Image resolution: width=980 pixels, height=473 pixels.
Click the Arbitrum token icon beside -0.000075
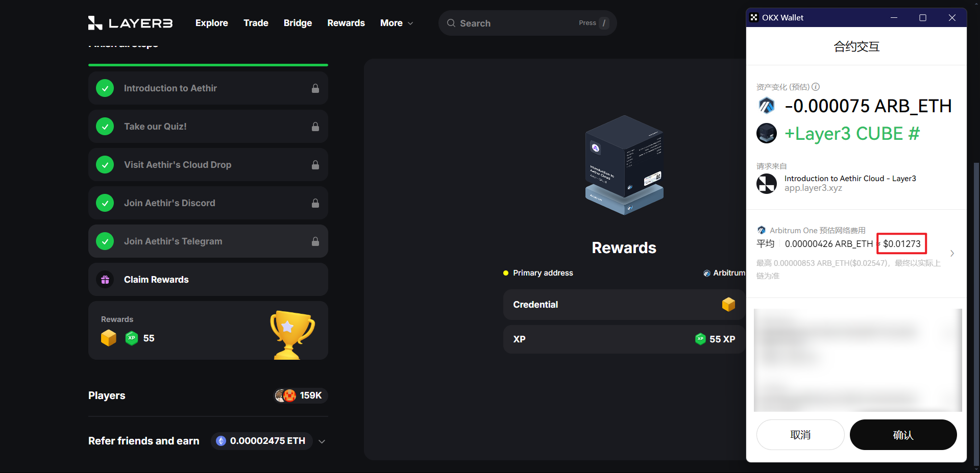766,106
